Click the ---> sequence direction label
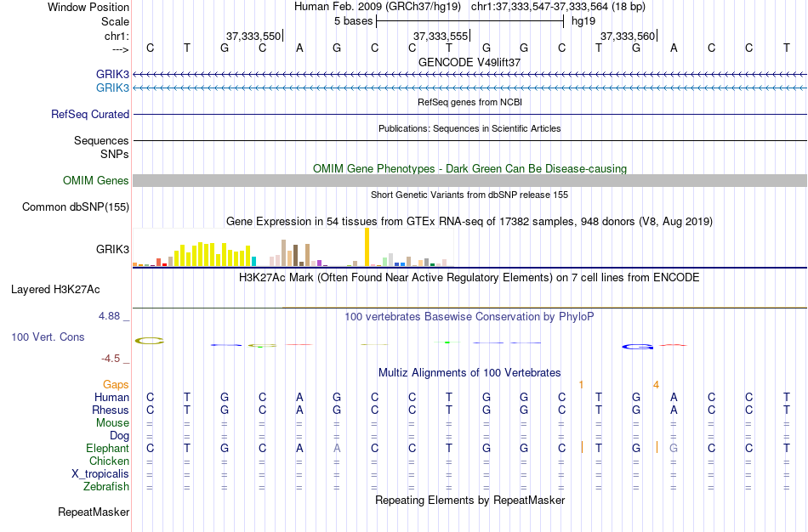The width and height of the screenshot is (808, 532). [120, 49]
